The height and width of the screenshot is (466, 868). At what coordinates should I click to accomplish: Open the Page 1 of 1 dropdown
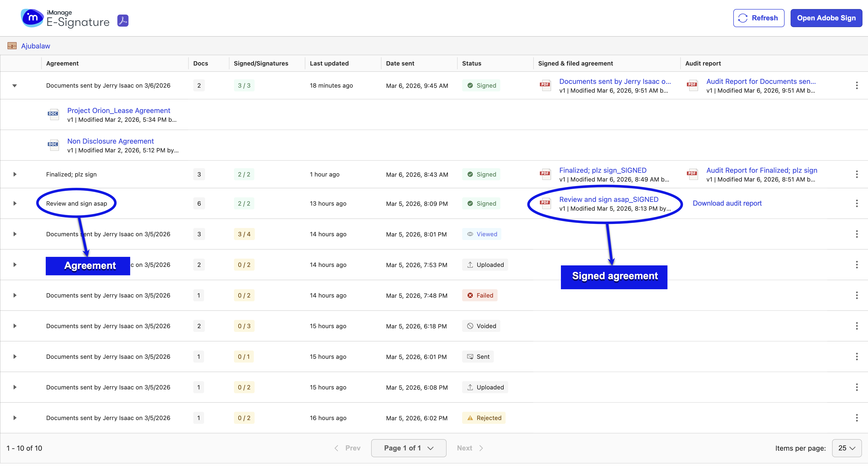pyautogui.click(x=409, y=448)
